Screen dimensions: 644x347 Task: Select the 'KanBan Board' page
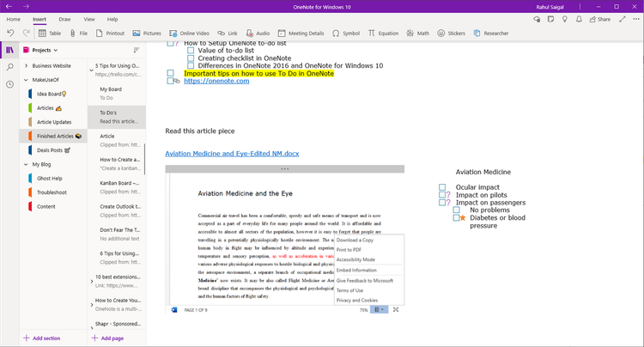117,187
